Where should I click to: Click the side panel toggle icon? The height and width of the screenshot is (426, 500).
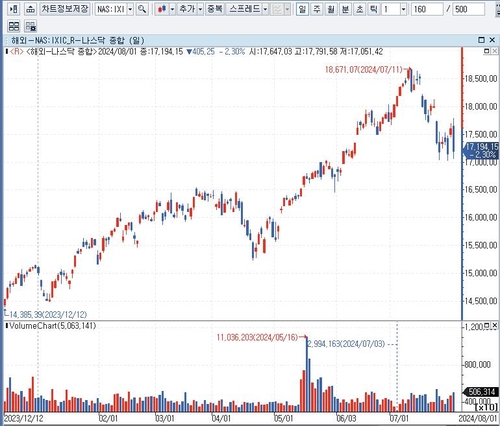click(x=13, y=9)
